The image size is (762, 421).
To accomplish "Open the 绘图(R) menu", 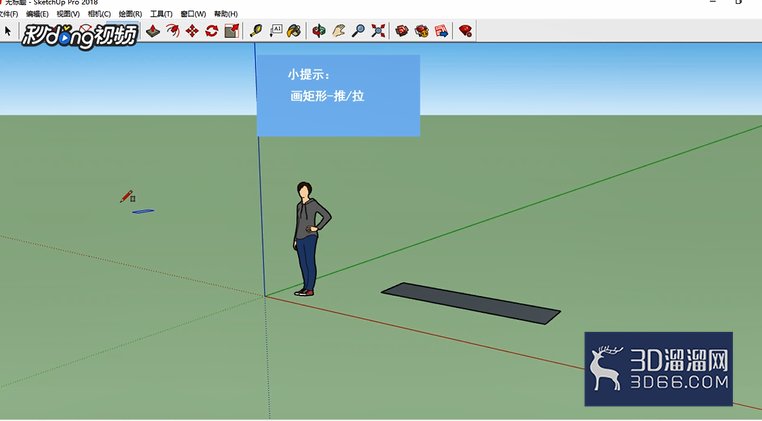I will coord(130,14).
